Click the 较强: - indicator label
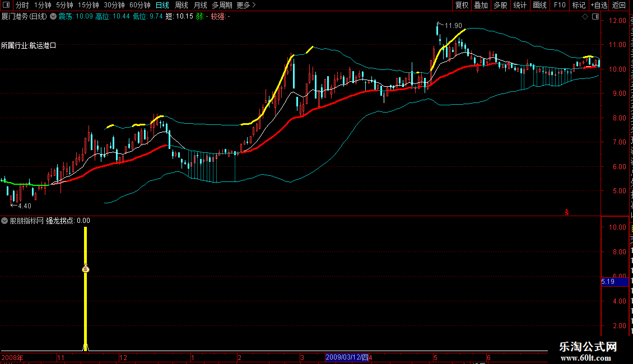 (220, 17)
